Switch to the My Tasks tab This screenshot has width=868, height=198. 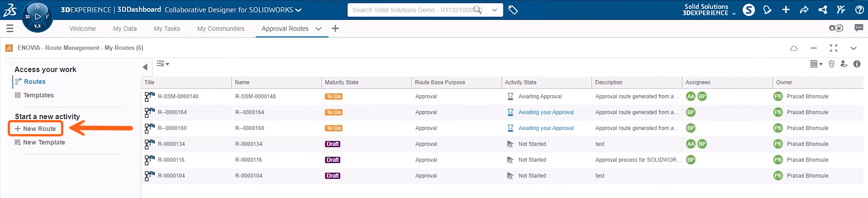click(167, 29)
